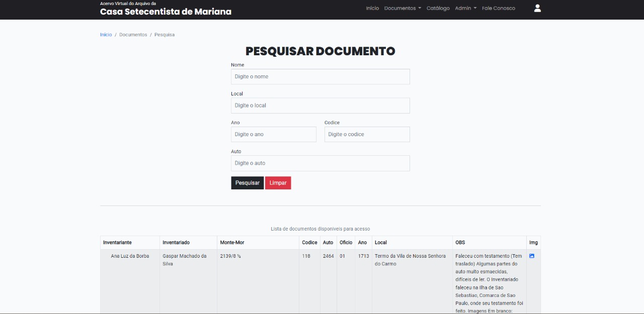Open the Catálogo menu item
644x314 pixels.
click(438, 8)
